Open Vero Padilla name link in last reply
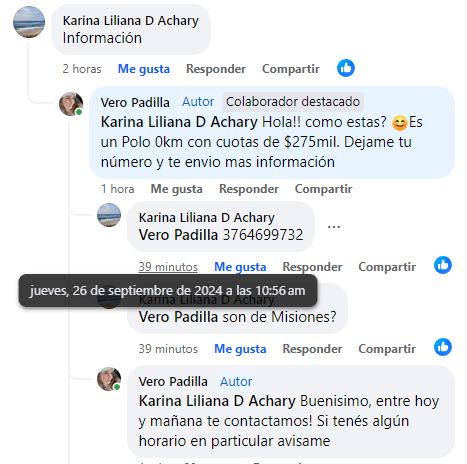This screenshot has height=464, width=467. pos(173,381)
